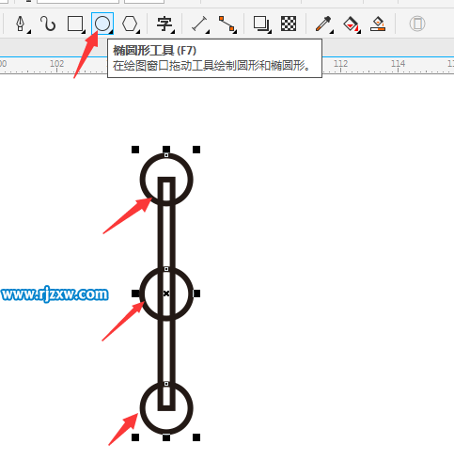The height and width of the screenshot is (476, 454).
Task: Choose the freehand curve tool
Action: [48, 24]
